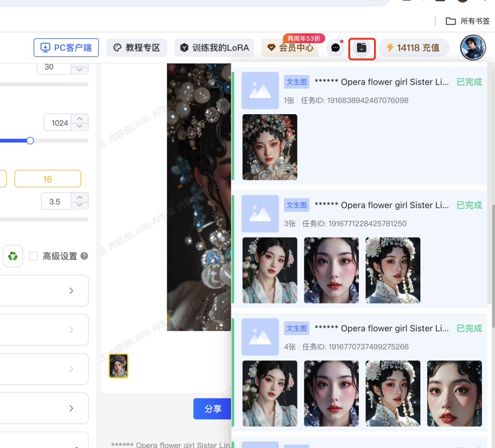The width and height of the screenshot is (495, 448).
Task: Click the green recycle icon near 高级设置
Action: (x=12, y=256)
